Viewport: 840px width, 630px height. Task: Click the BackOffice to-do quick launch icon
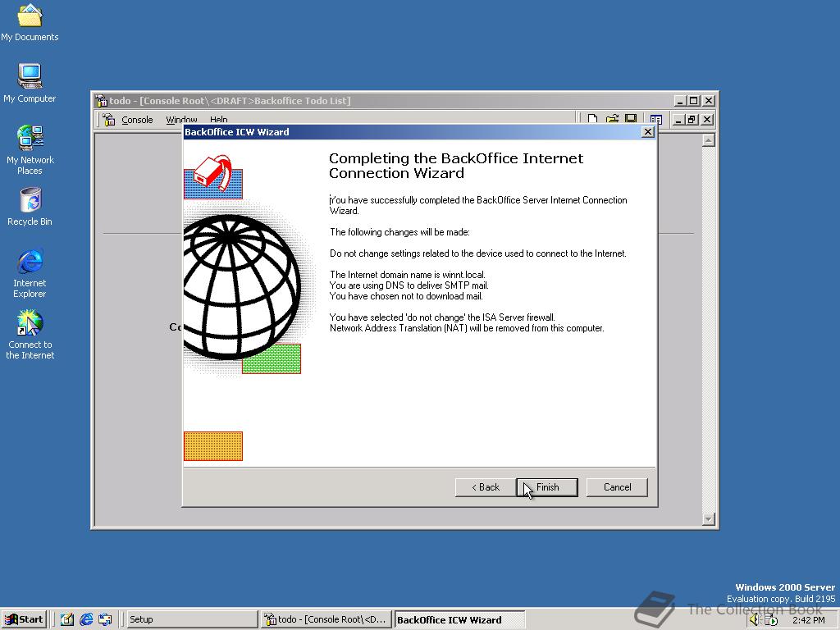(x=67, y=619)
